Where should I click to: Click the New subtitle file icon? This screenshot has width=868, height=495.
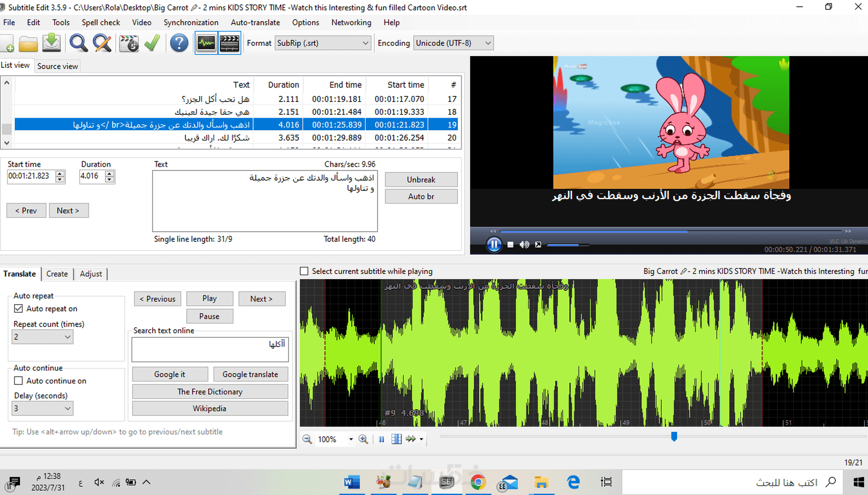(x=7, y=43)
